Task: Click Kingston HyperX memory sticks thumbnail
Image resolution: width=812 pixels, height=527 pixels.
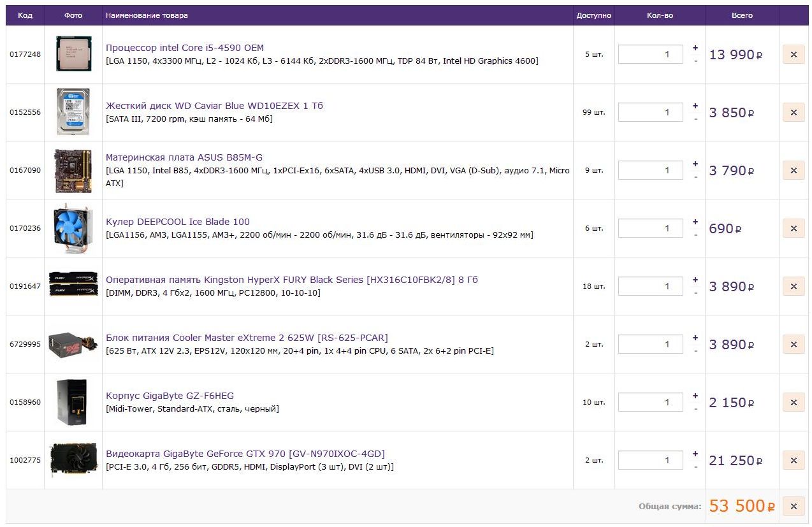Action: point(73,284)
